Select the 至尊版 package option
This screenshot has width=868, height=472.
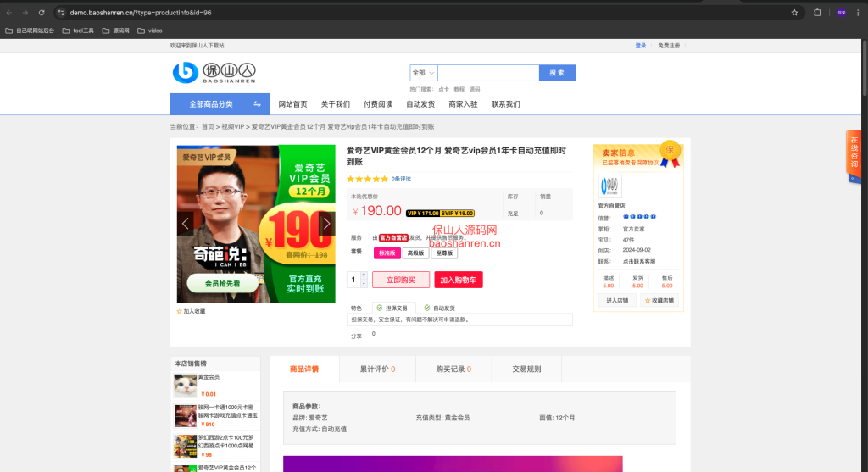(x=444, y=253)
